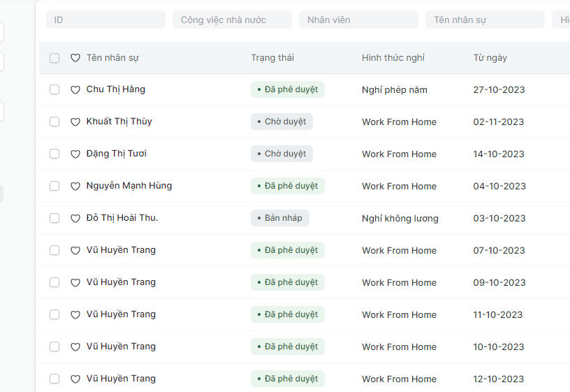Screen dimensions: 570x392
Task: Select the checkbox for Chu Thị Hằng
Action: 54,89
